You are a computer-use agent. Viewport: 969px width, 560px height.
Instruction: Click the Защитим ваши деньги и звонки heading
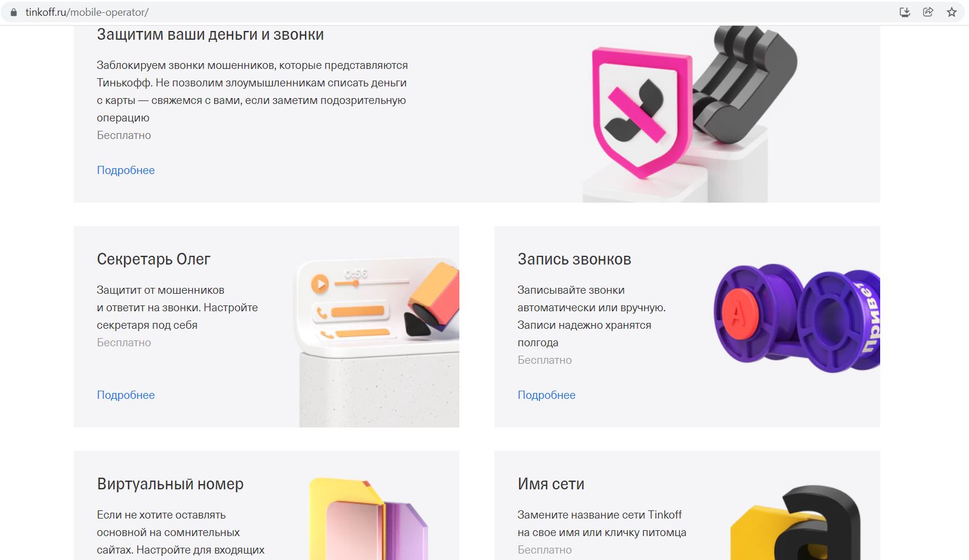[x=210, y=34]
